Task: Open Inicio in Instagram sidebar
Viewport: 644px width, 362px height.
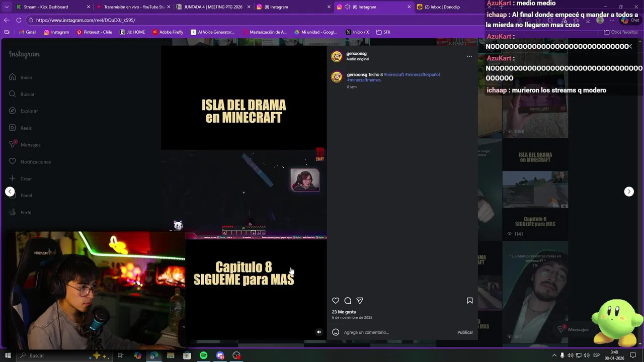Action: click(21, 77)
